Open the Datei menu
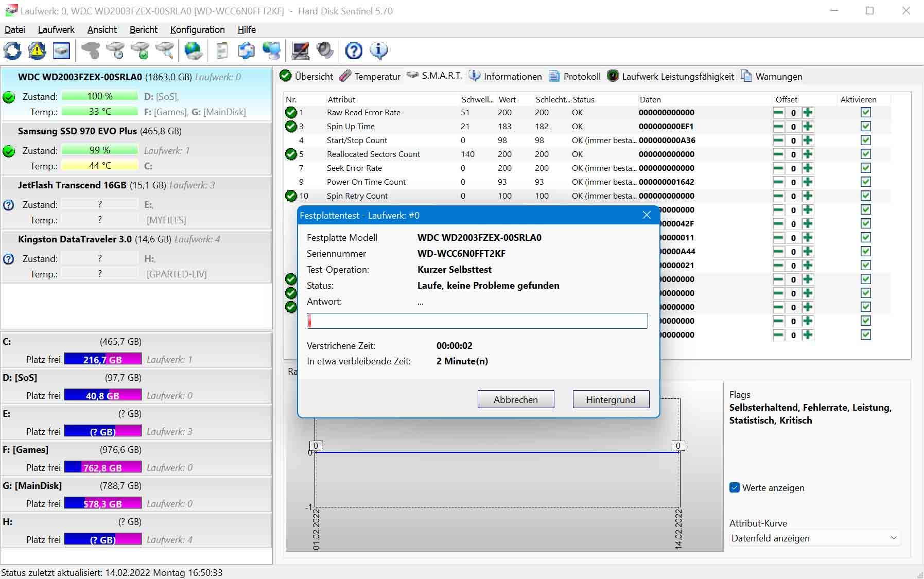 pos(15,30)
